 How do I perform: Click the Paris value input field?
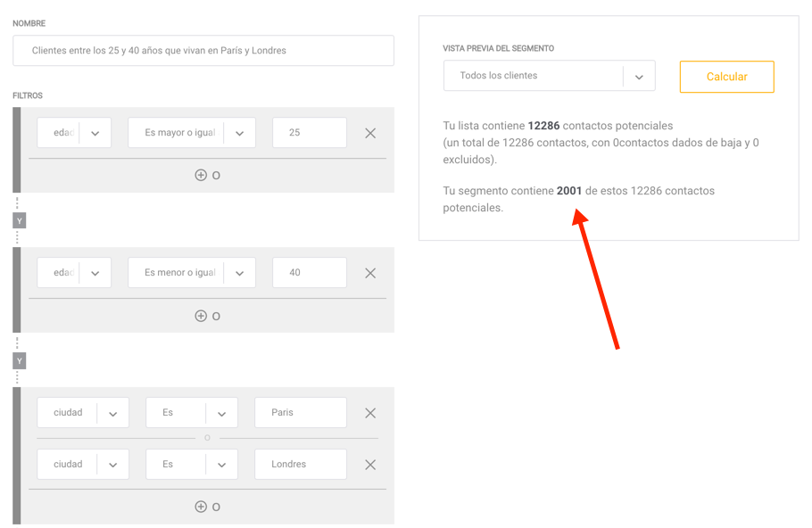[x=300, y=413]
